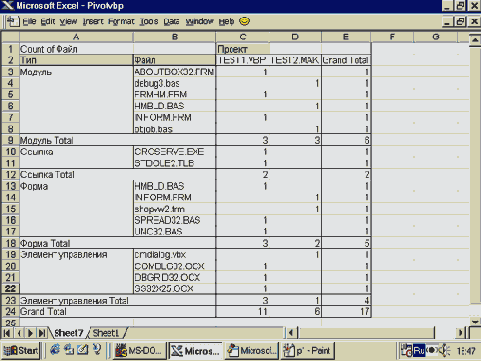
Task: Open the File menu
Action: (29, 22)
